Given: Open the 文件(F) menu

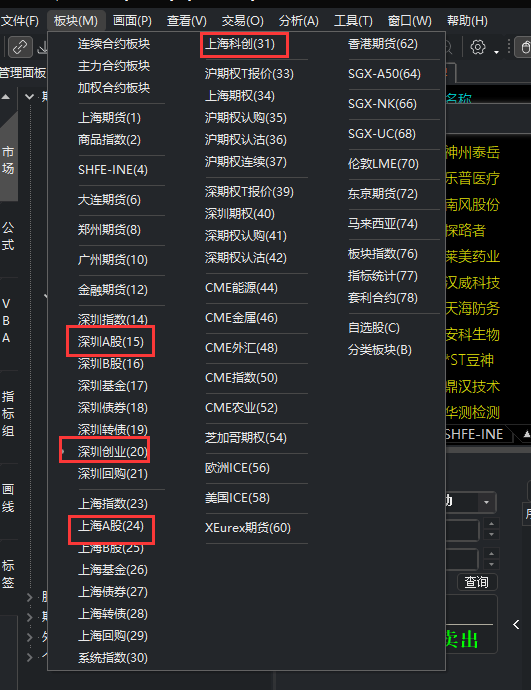Looking at the screenshot, I should coord(20,21).
